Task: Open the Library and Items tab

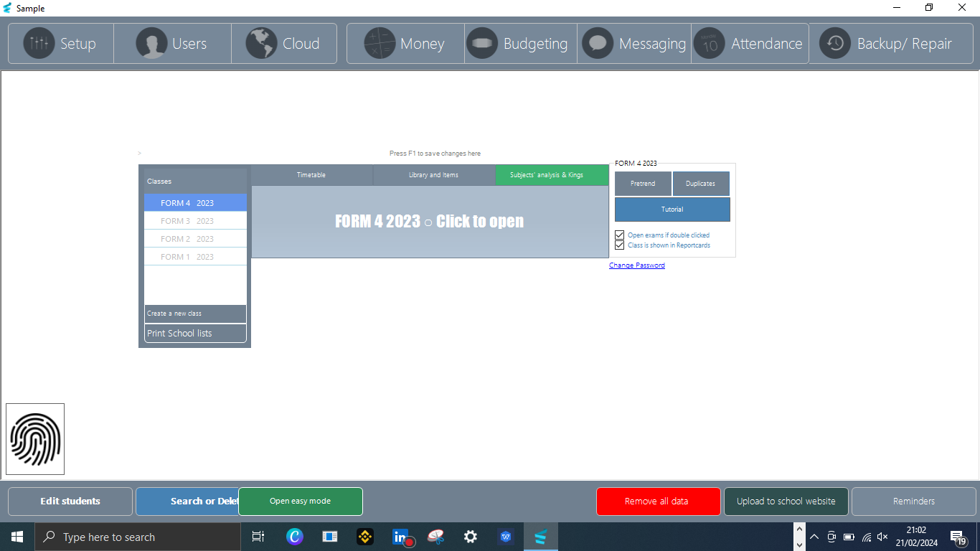Action: point(433,175)
